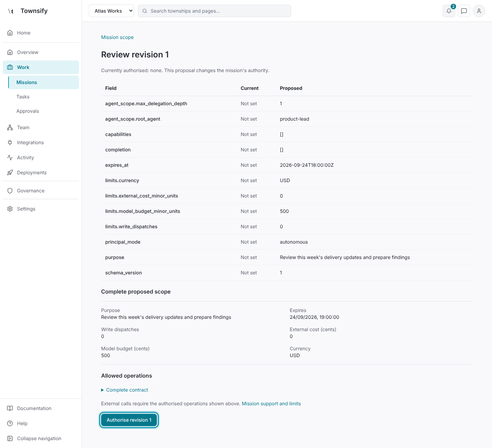The image size is (492, 448).
Task: Follow the Mission scope breadcrumb link
Action: pos(117,37)
